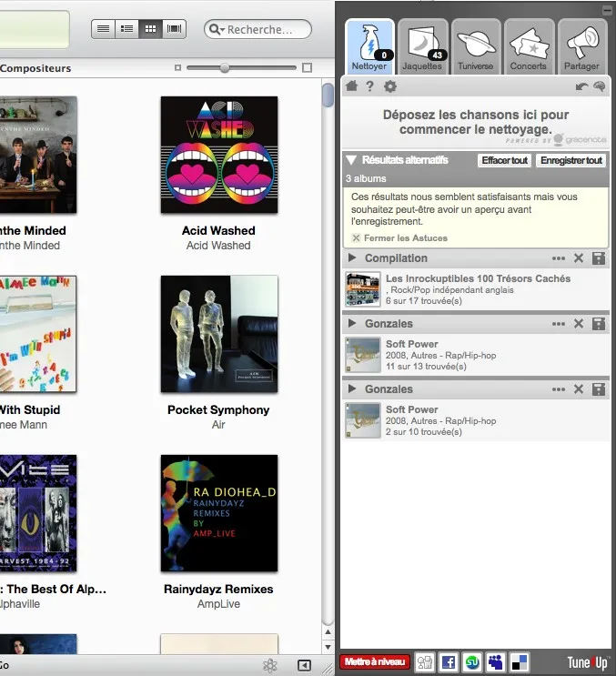This screenshot has width=616, height=676.
Task: Switch to list view
Action: pyautogui.click(x=103, y=29)
